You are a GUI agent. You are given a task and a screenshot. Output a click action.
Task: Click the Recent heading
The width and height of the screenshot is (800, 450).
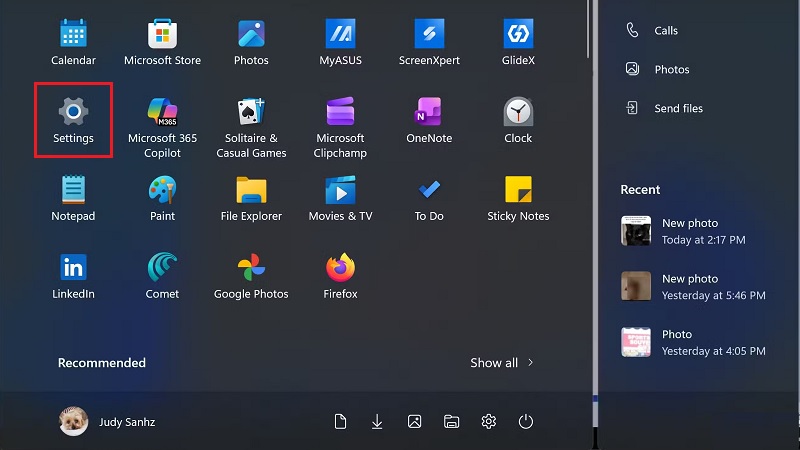[x=640, y=189]
